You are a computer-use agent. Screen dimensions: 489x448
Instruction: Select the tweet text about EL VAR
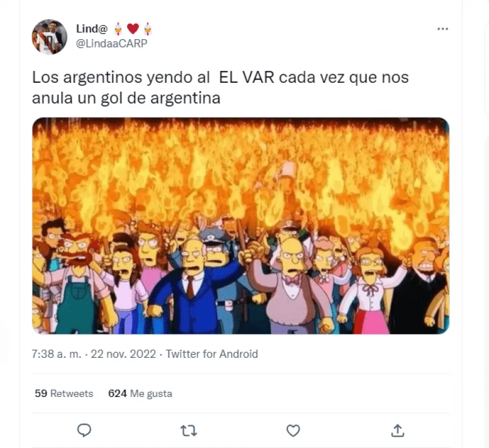220,87
